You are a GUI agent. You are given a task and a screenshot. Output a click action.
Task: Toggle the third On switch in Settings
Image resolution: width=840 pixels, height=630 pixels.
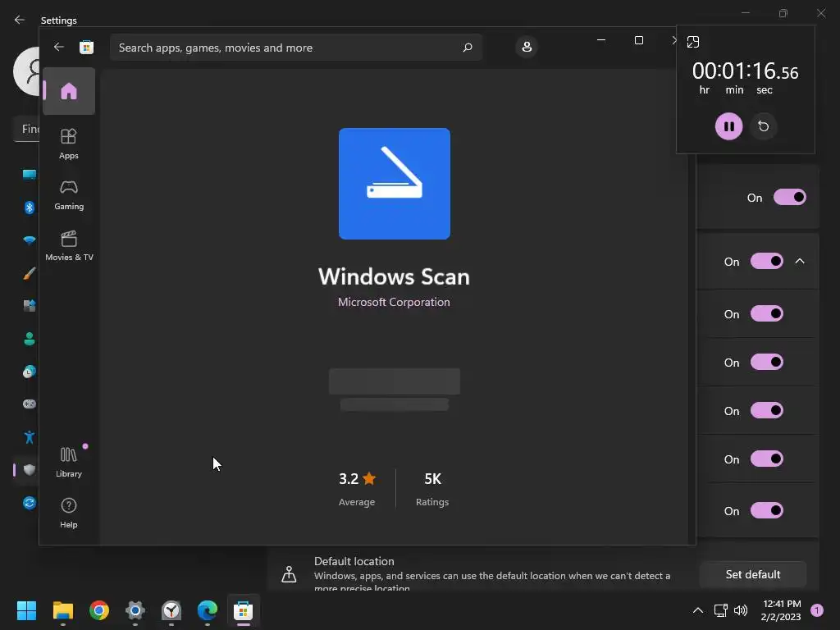coord(767,314)
